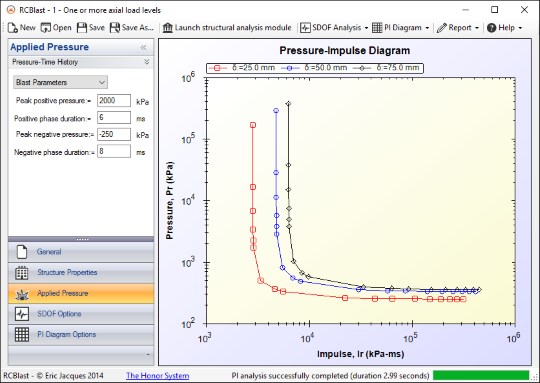The height and width of the screenshot is (383, 540).
Task: Launch structural analysis module icon
Action: pos(168,28)
